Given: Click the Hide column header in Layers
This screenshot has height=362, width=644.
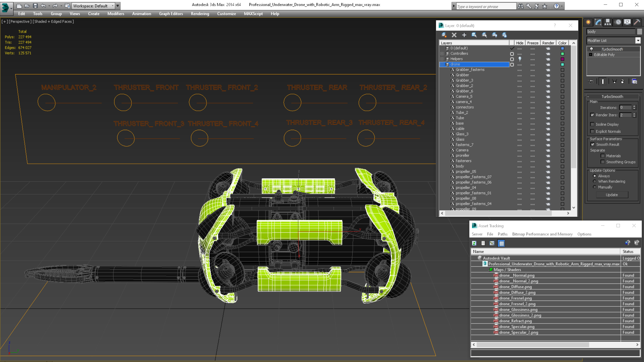Looking at the screenshot, I should (519, 43).
